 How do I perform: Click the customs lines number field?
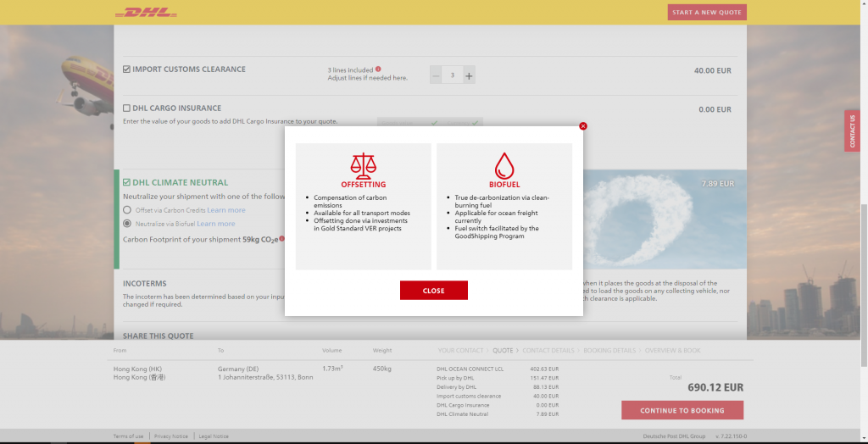pyautogui.click(x=453, y=75)
